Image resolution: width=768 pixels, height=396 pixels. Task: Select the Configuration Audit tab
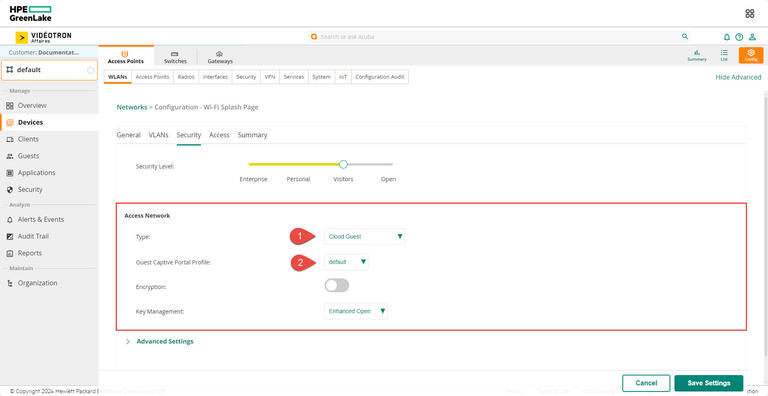(x=380, y=77)
